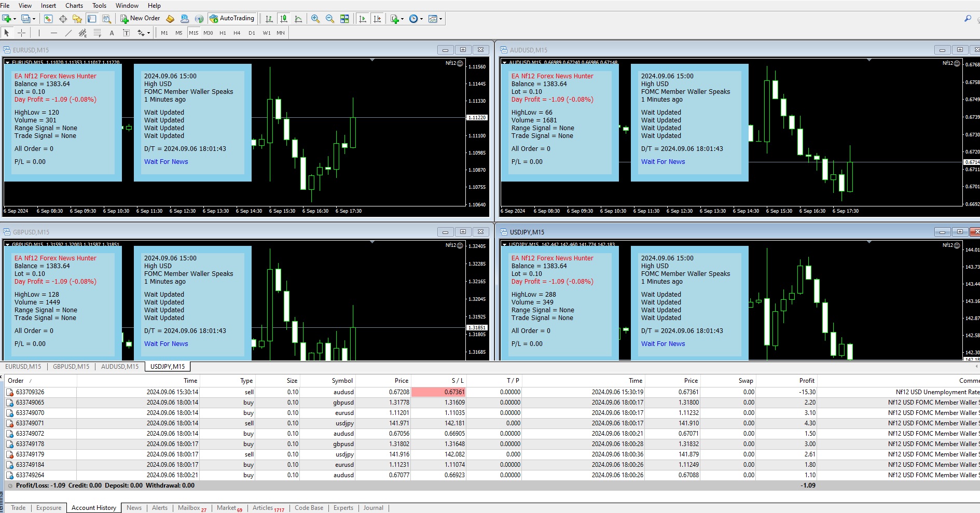Viewport: 980px width, 513px height.
Task: Select the Fibonacci retracement tool
Action: 97,33
